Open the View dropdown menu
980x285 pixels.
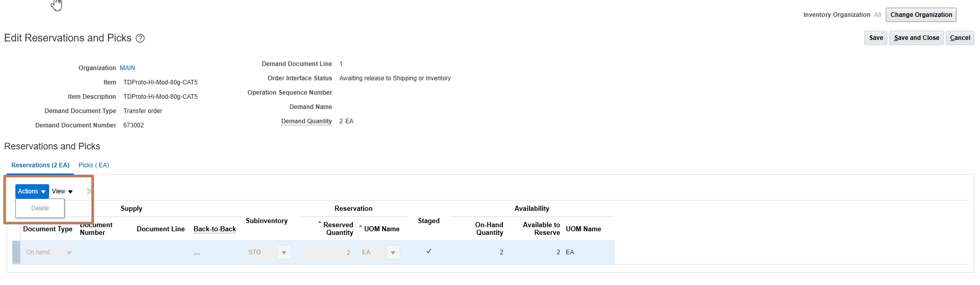point(62,191)
